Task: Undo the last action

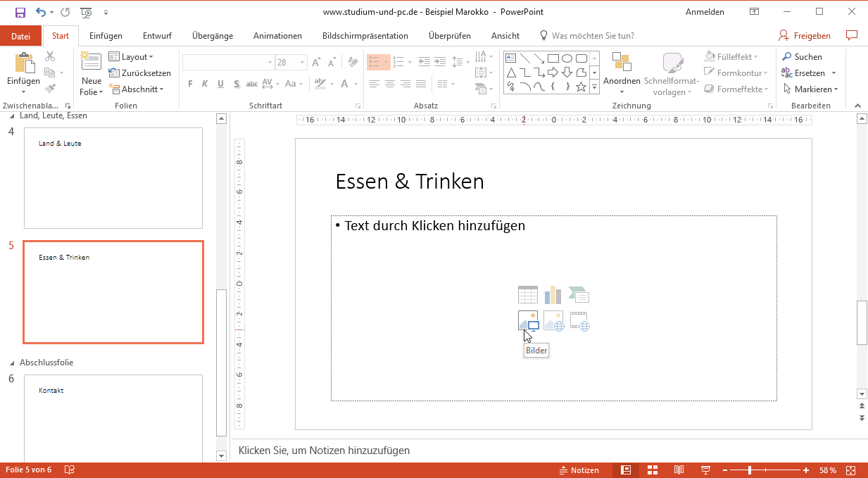Action: click(x=41, y=12)
